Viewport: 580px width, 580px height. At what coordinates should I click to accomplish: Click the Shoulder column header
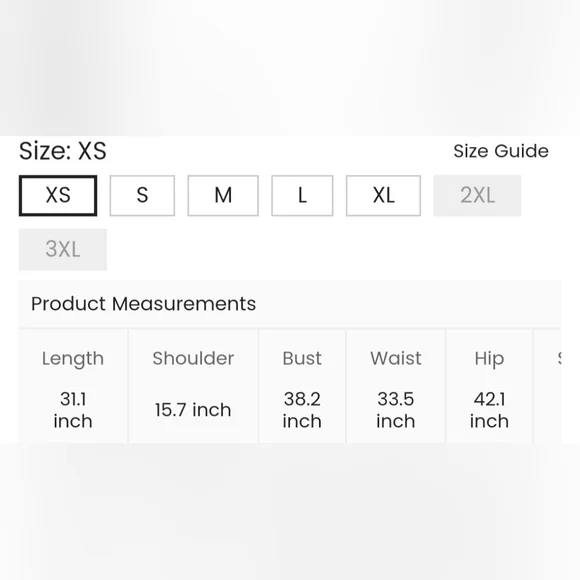[193, 358]
